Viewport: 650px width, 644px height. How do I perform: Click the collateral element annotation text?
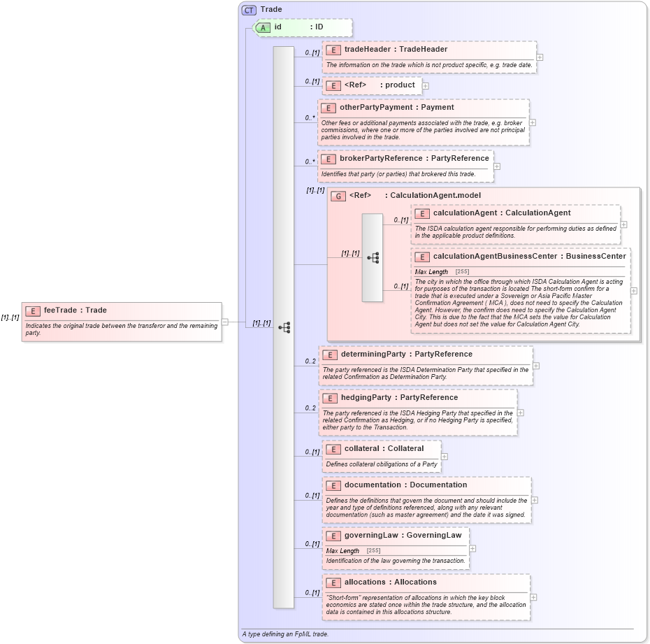(x=381, y=464)
